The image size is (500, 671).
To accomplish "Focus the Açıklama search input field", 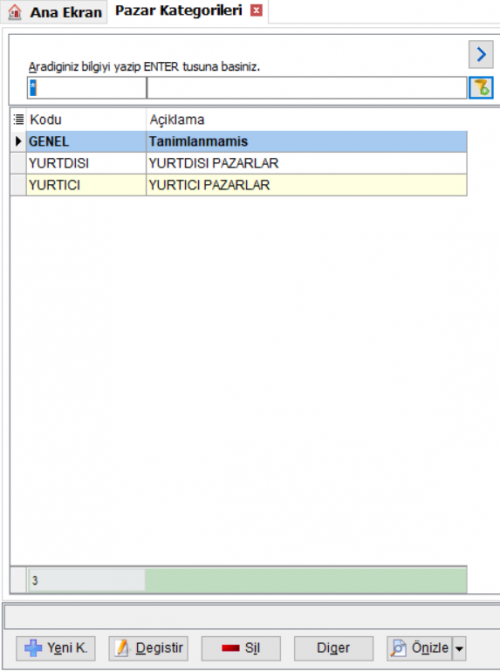I will point(307,88).
